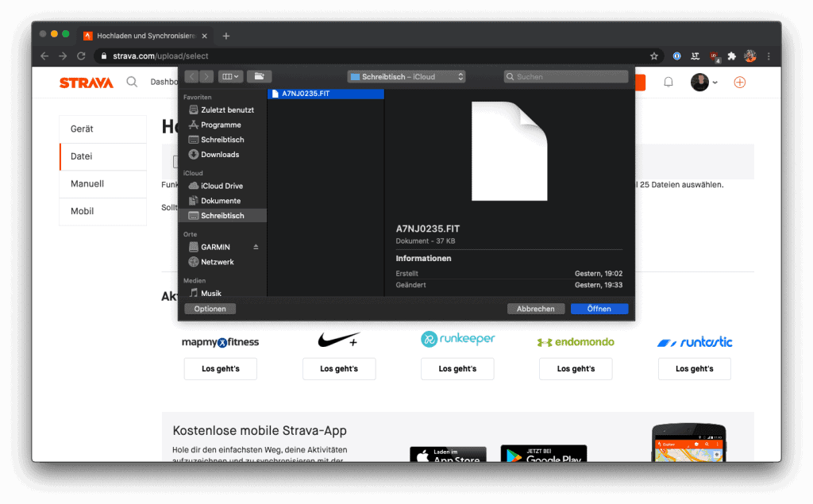Select the file A7NJ0235.FIT
This screenshot has height=504, width=813.
[x=326, y=94]
